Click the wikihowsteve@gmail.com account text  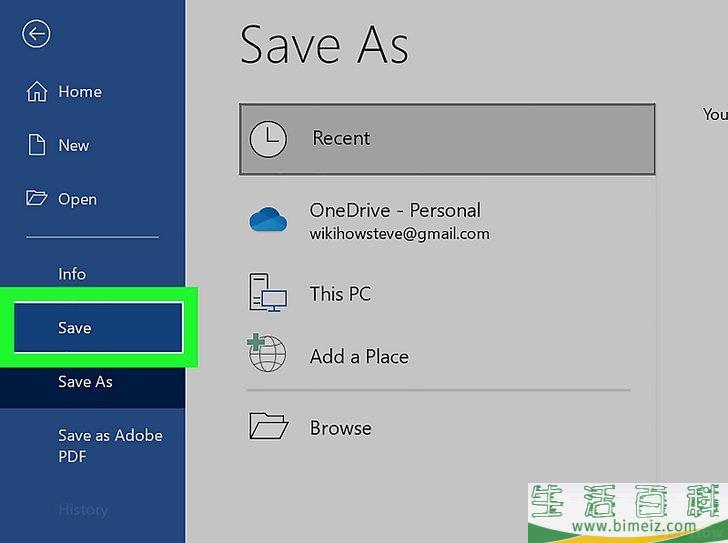[x=399, y=233]
